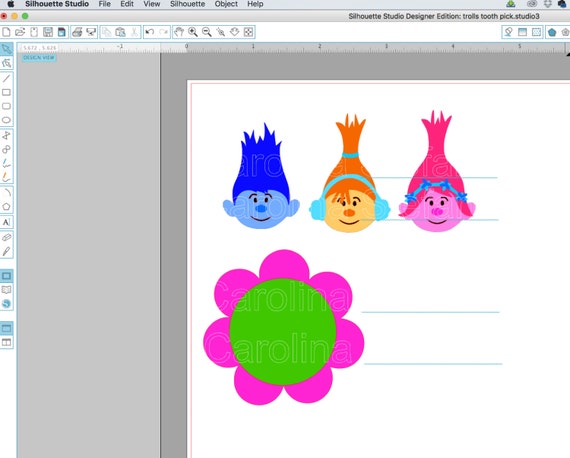The height and width of the screenshot is (458, 570).
Task: Click the Fit to Window icon
Action: pyautogui.click(x=248, y=32)
